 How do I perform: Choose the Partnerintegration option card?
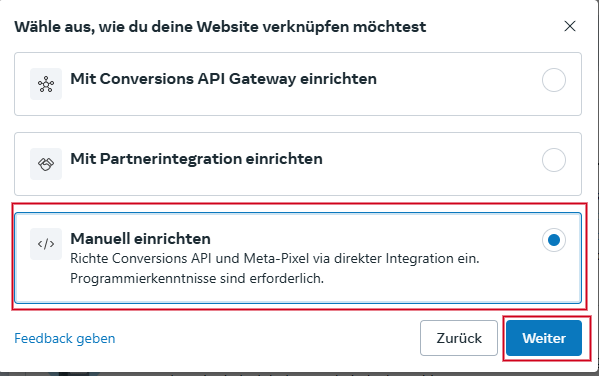click(x=298, y=164)
